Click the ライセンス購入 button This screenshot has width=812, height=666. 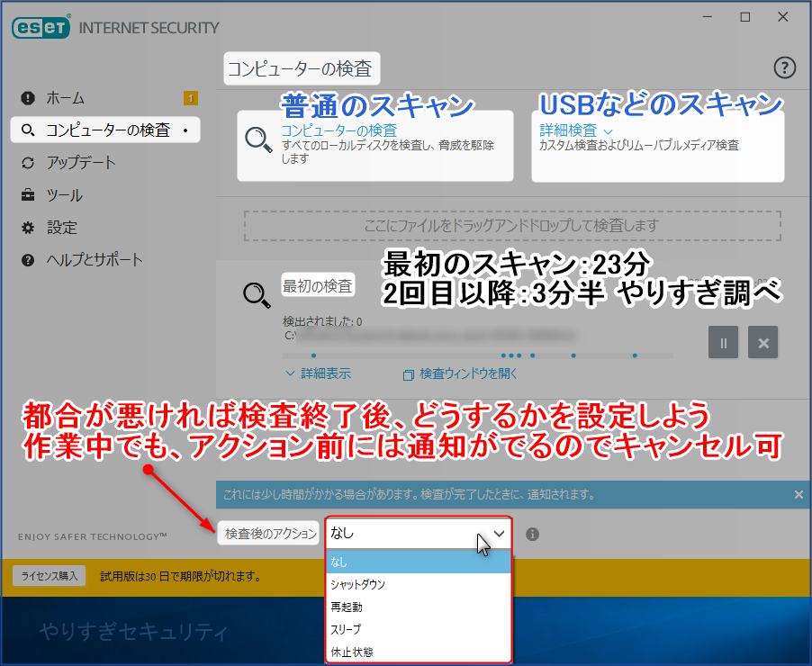(50, 576)
